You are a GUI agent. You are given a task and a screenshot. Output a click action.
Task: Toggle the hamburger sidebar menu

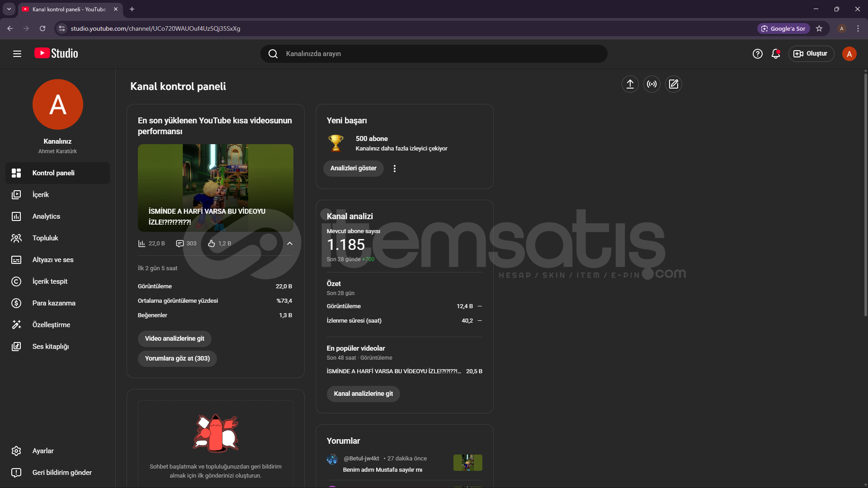click(x=17, y=54)
